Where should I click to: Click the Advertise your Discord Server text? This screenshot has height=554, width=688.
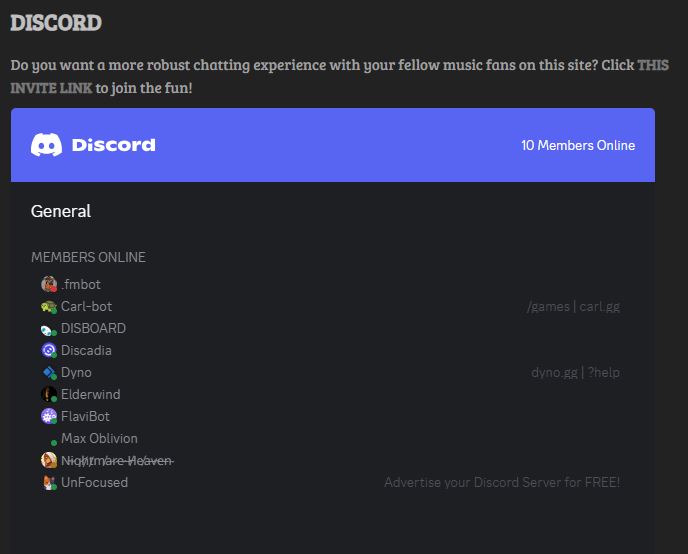point(502,482)
